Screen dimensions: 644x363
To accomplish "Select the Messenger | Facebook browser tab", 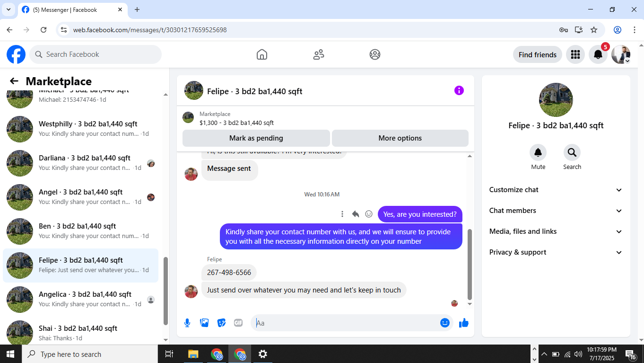I will click(72, 9).
